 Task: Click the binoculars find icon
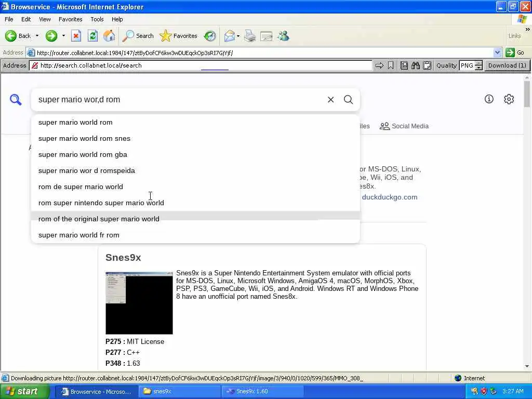(x=416, y=65)
